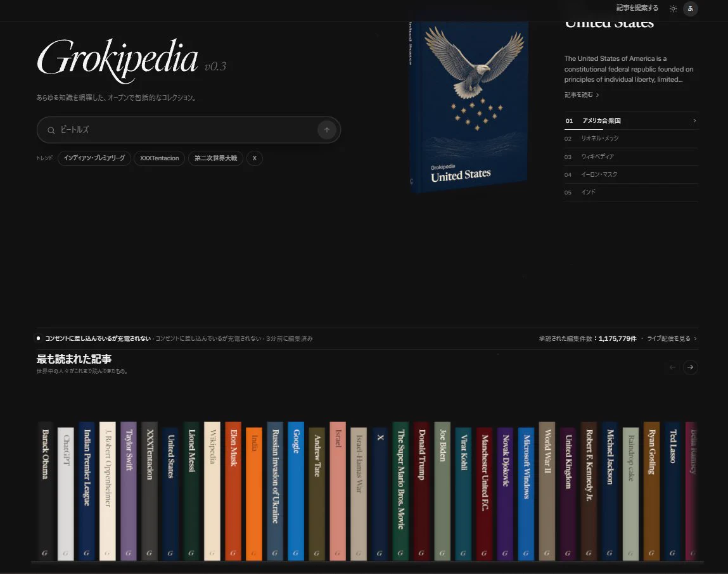
Task: Select the X trend chip
Action: tap(255, 158)
